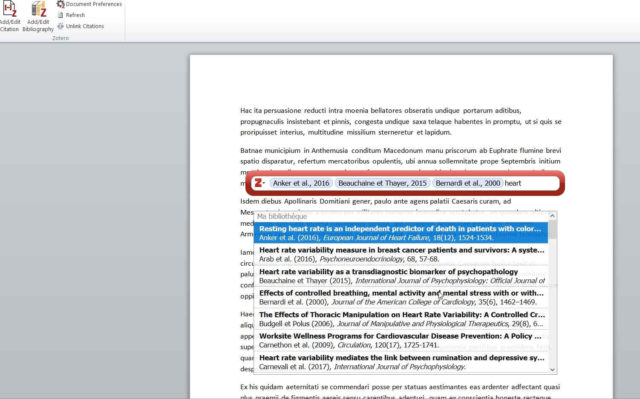Select 'Effects of controlled breathing' Bernardi entry
The image size is (640, 399).
401,297
